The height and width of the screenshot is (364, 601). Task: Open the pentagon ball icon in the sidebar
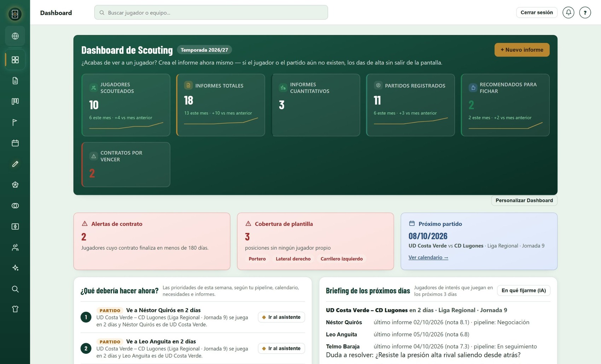coord(15,185)
